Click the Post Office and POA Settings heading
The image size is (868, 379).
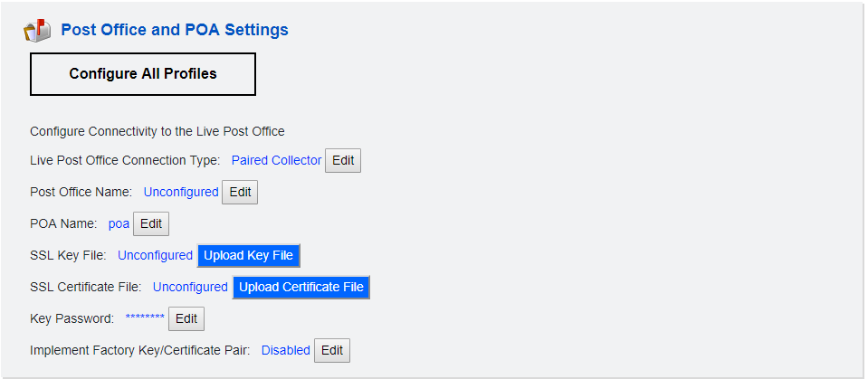175,30
